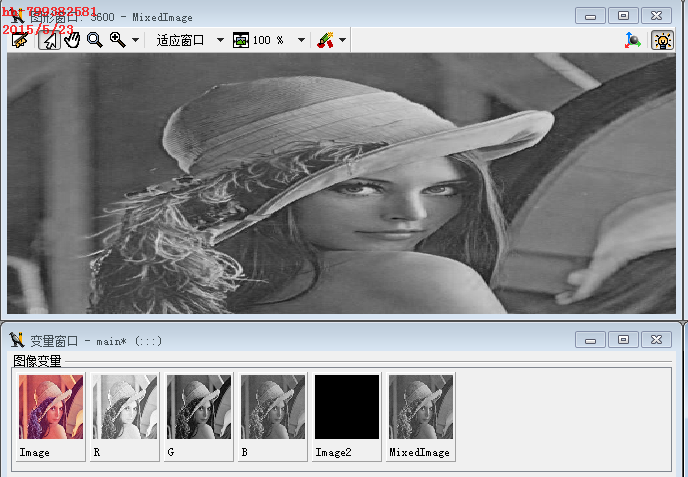Screen dimensions: 688x477
Task: Click the 图像变量 section label
Action: (37, 361)
